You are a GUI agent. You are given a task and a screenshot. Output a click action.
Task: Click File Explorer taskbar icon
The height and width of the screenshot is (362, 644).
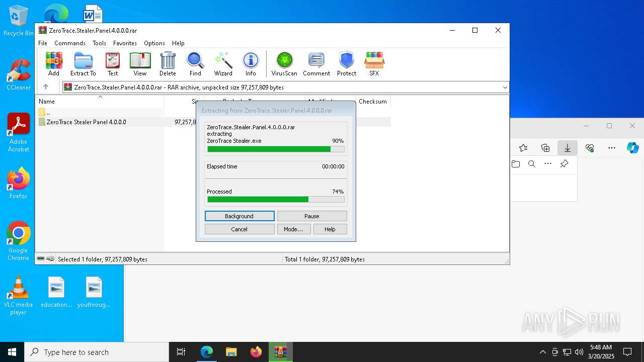(x=231, y=352)
